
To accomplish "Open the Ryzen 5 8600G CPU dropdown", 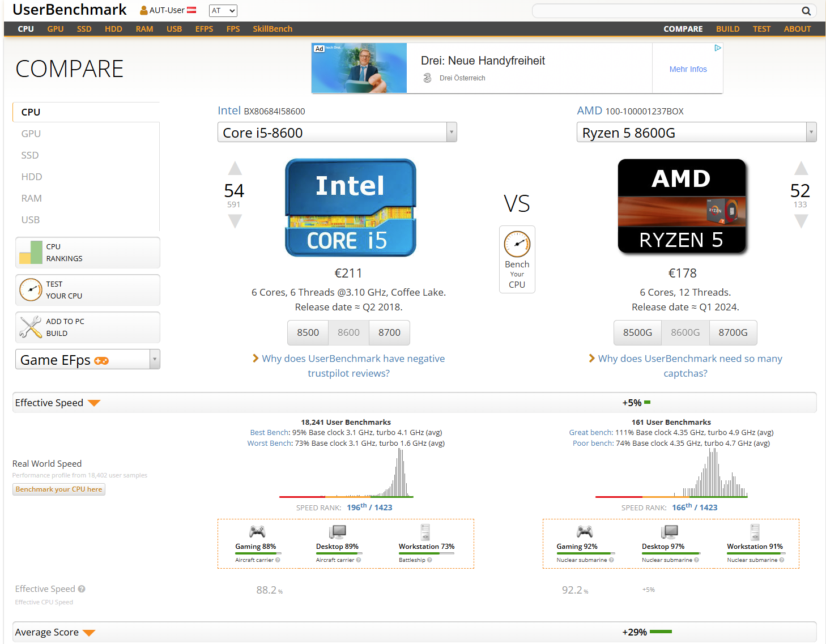I will pyautogui.click(x=696, y=133).
